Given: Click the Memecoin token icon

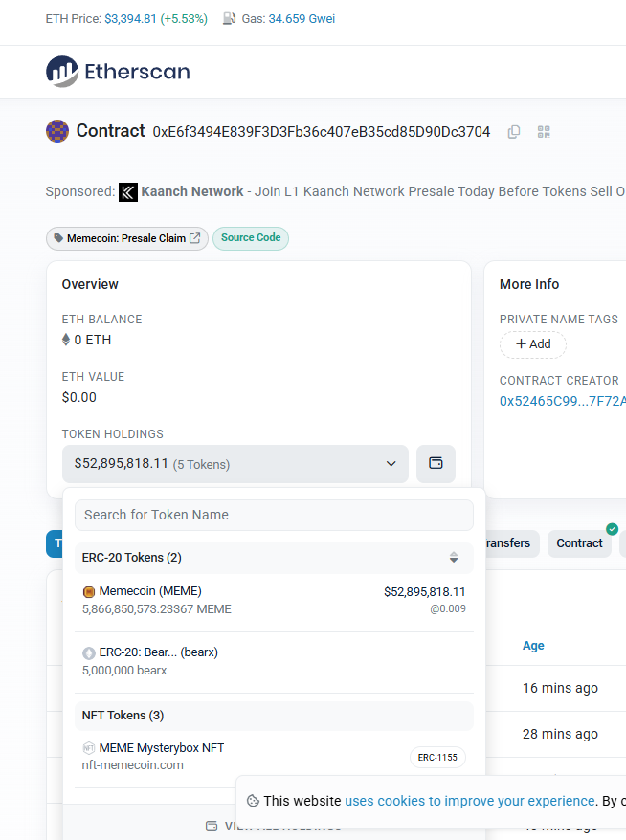Looking at the screenshot, I should pos(89,591).
